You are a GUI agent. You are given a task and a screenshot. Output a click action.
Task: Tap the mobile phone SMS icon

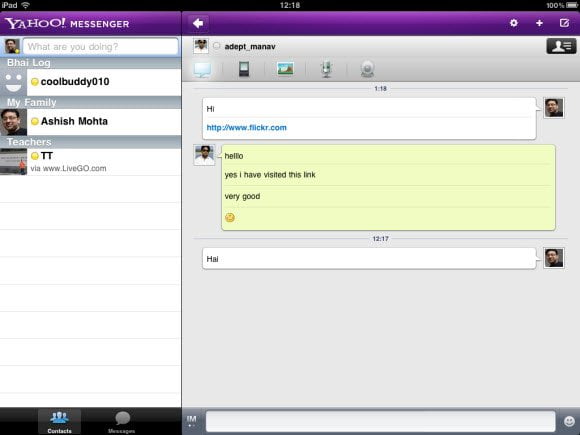(x=244, y=69)
